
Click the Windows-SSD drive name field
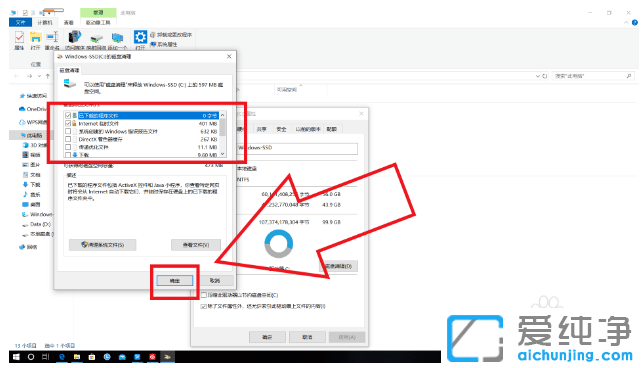point(298,148)
